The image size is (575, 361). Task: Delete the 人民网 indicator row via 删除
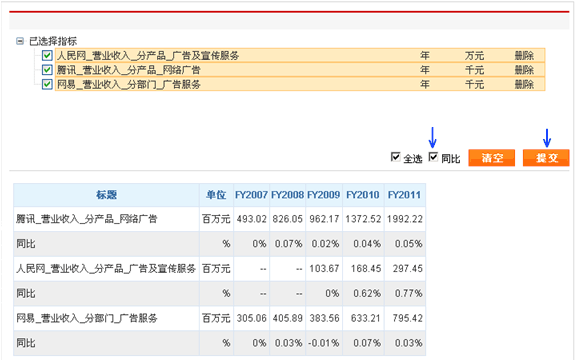(x=524, y=56)
